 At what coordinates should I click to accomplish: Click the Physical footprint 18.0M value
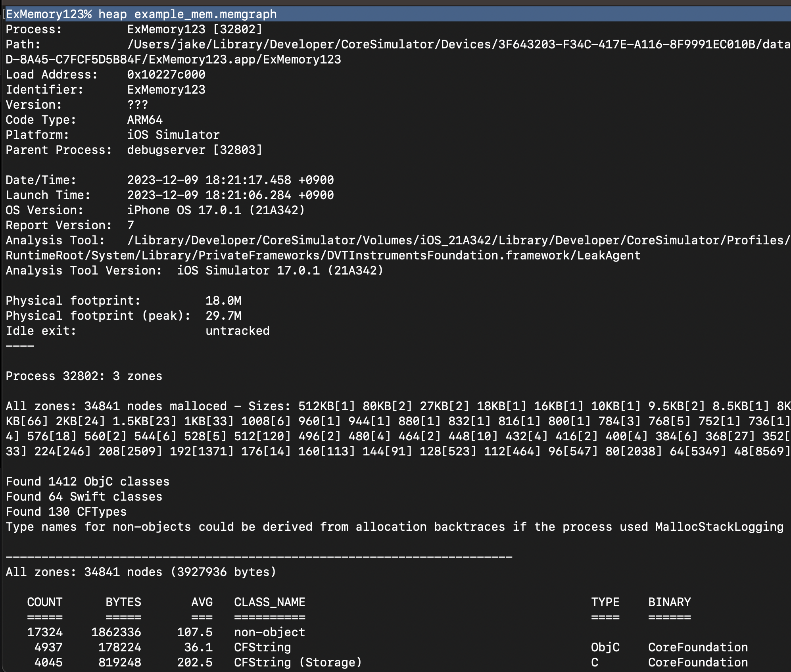click(223, 301)
